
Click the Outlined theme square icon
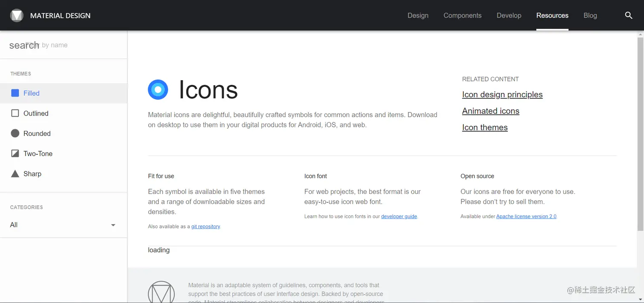coord(15,113)
